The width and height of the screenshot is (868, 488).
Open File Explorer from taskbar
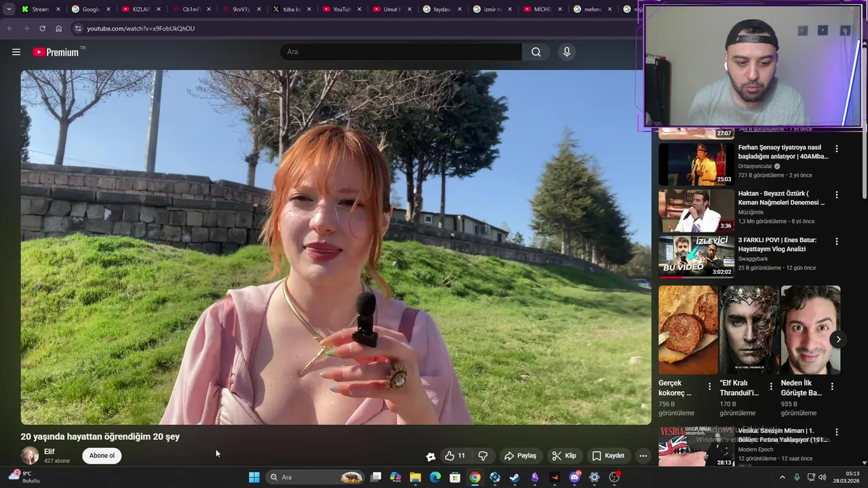coord(415,477)
